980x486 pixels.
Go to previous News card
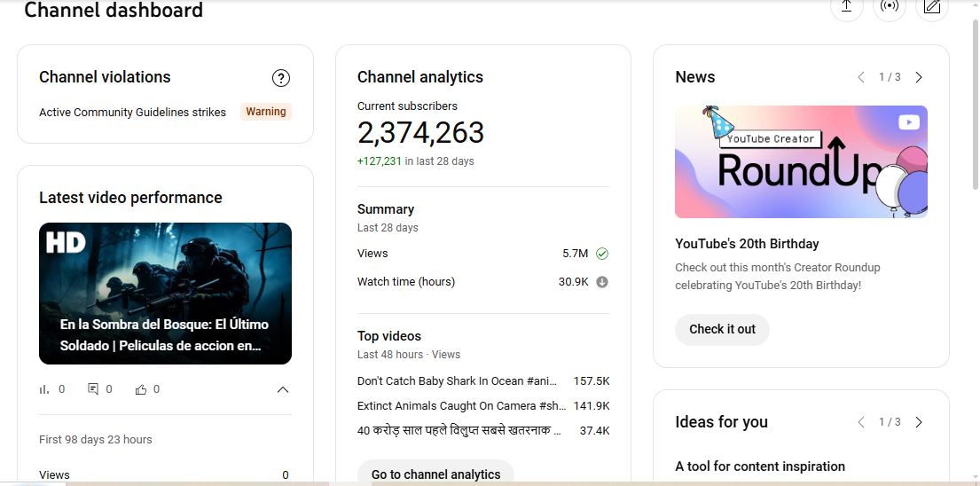point(861,77)
